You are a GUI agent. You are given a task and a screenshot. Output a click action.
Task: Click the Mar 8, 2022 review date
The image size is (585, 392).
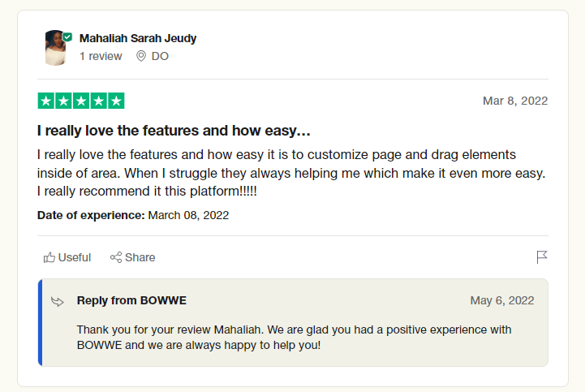coord(515,101)
